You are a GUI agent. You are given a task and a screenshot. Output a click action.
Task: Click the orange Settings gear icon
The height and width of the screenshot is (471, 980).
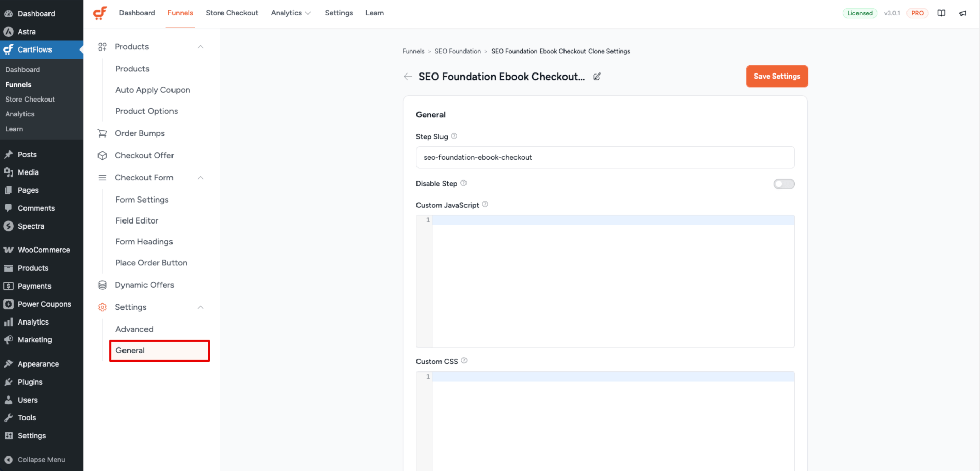[x=102, y=307]
